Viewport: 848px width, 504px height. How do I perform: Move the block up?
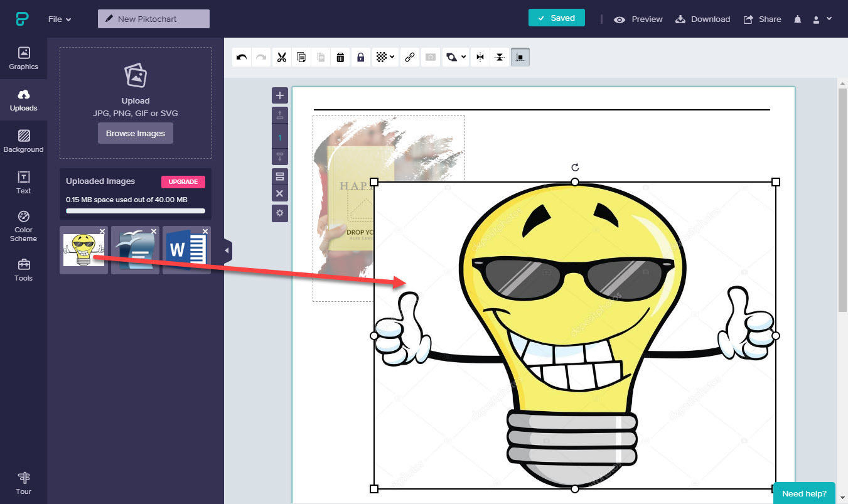[280, 115]
